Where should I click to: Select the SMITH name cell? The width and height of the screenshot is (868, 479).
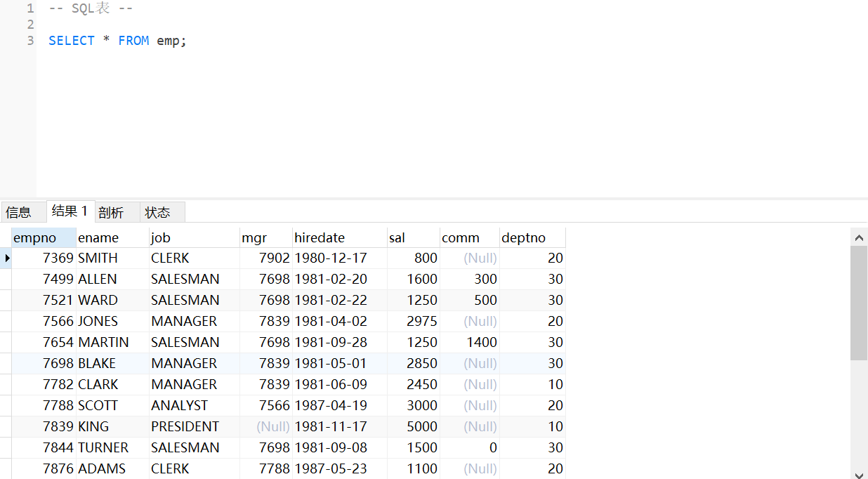pyautogui.click(x=112, y=258)
